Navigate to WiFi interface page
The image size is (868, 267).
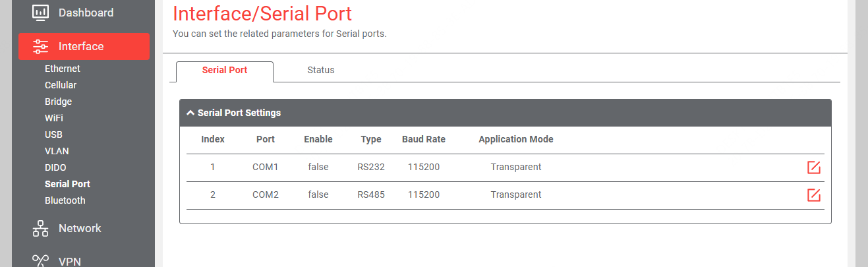point(54,118)
